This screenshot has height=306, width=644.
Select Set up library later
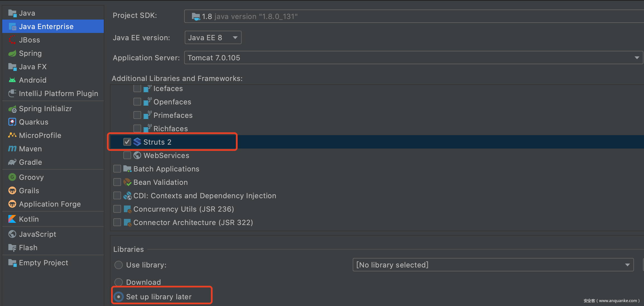(x=118, y=297)
